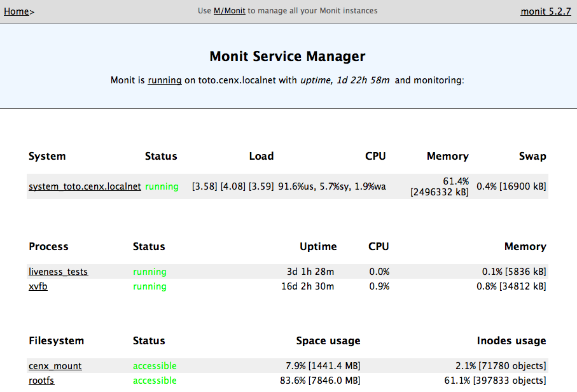577x392 pixels.
Task: Open the liveness_tests process page
Action: point(59,272)
